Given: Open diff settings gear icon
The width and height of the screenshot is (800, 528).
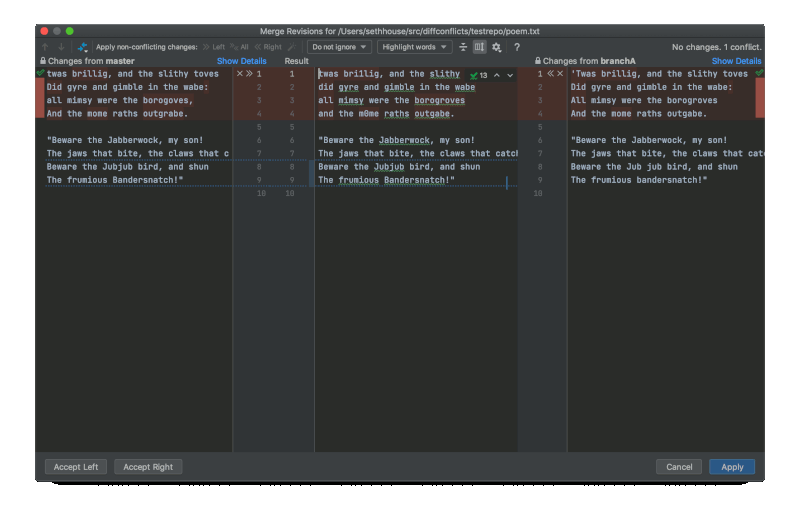Looking at the screenshot, I should [x=496, y=47].
